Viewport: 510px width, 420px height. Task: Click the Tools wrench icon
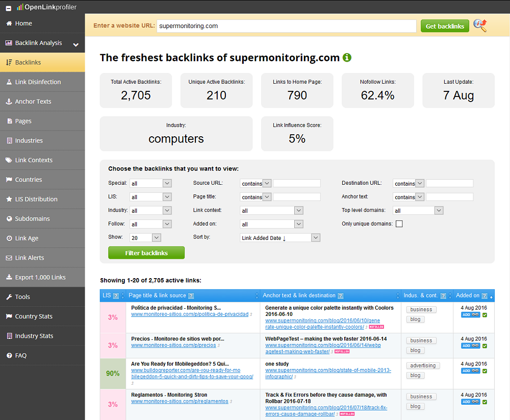[x=9, y=297]
